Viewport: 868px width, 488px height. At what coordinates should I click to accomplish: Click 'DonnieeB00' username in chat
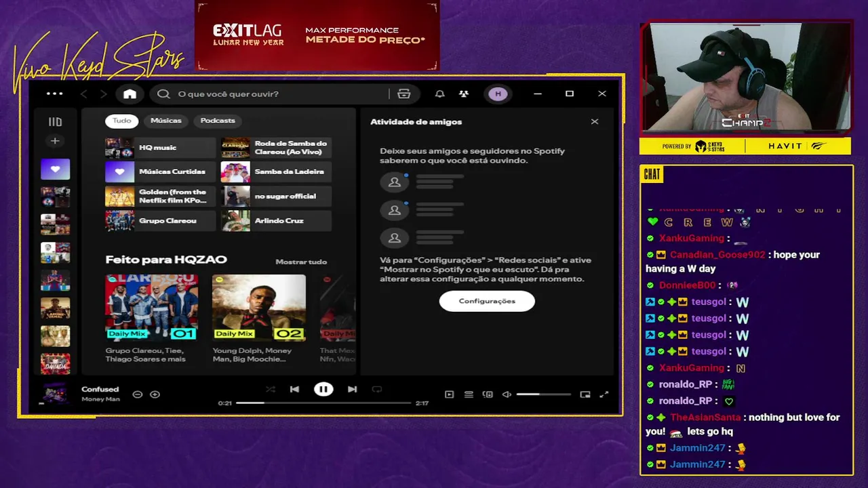[687, 285]
